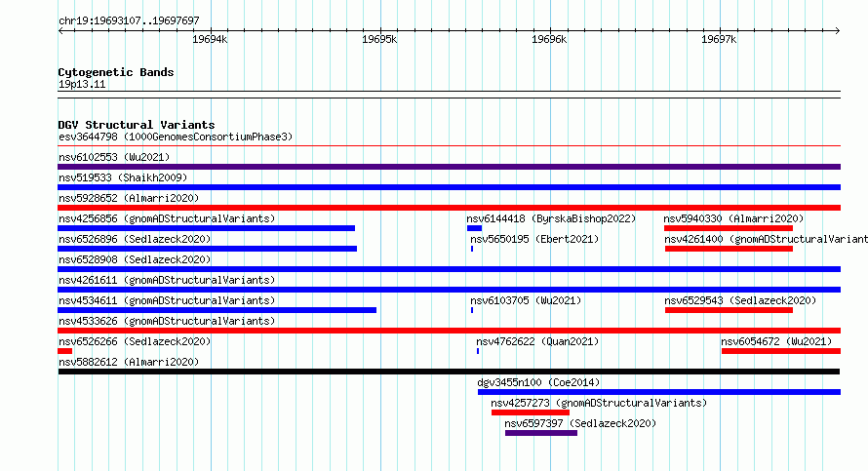Click the red bar under nsv6529543

[x=730, y=310]
